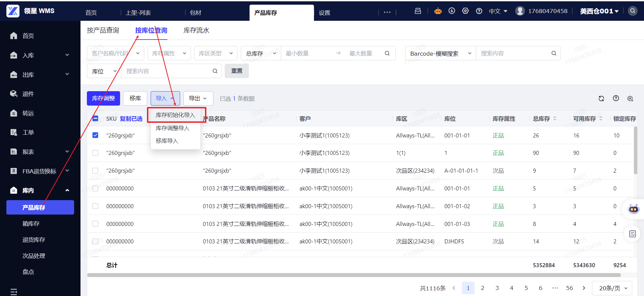Click the 移库 button
The width and height of the screenshot is (644, 296).
(135, 98)
